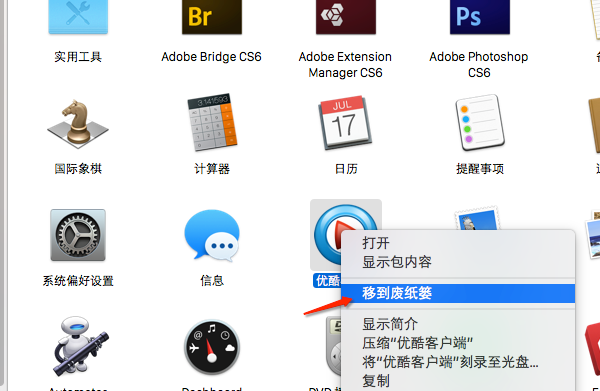Click the Adobe Extension Manager CS6 label
Viewport: 600px width, 391px height.
click(x=345, y=65)
